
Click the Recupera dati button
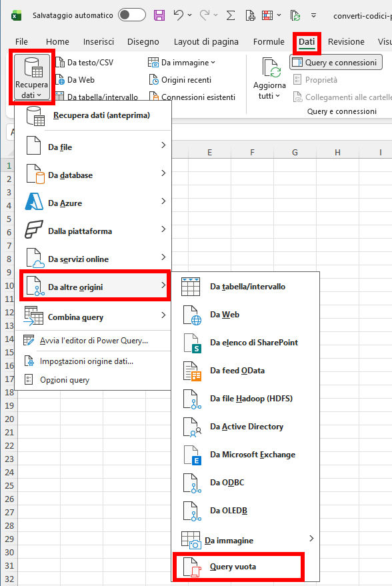[32, 77]
